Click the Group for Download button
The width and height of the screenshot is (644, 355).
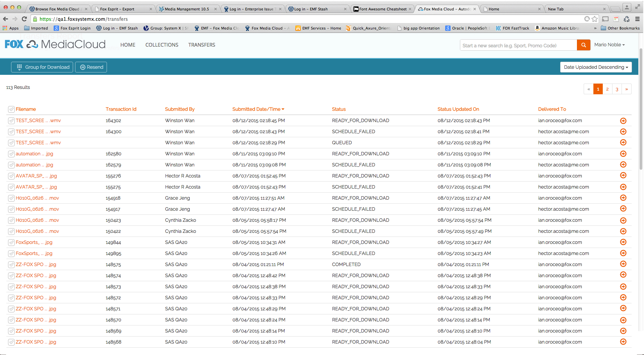point(42,67)
